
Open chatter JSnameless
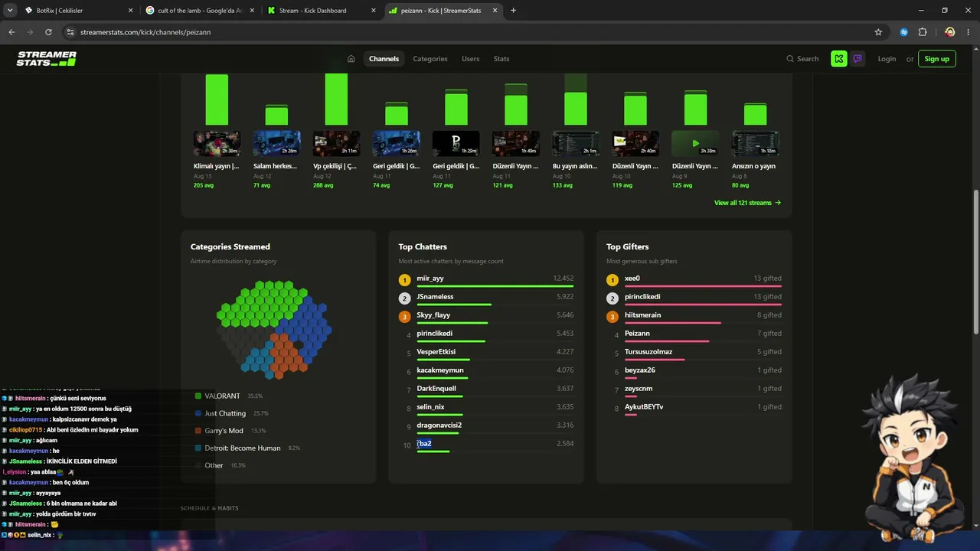[x=435, y=297]
